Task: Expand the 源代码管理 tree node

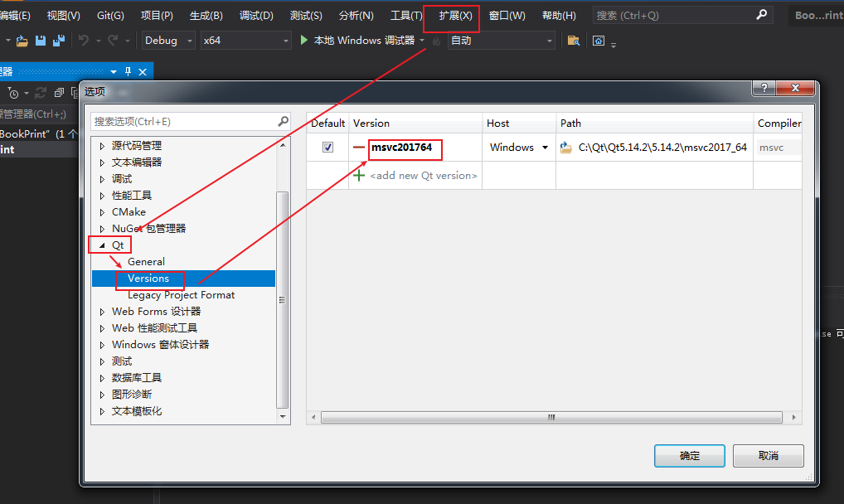Action: (x=102, y=145)
